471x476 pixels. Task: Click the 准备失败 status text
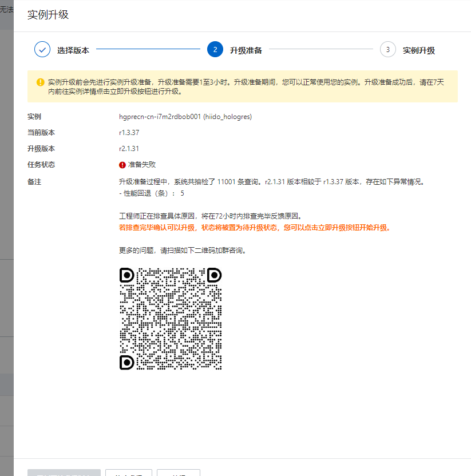(142, 165)
